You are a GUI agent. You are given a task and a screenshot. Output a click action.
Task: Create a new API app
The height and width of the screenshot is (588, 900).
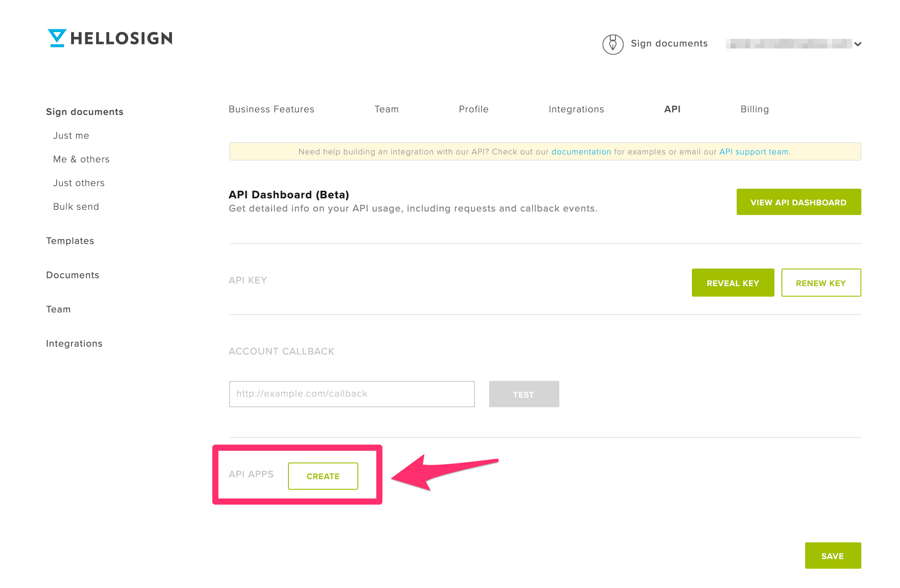coord(323,476)
